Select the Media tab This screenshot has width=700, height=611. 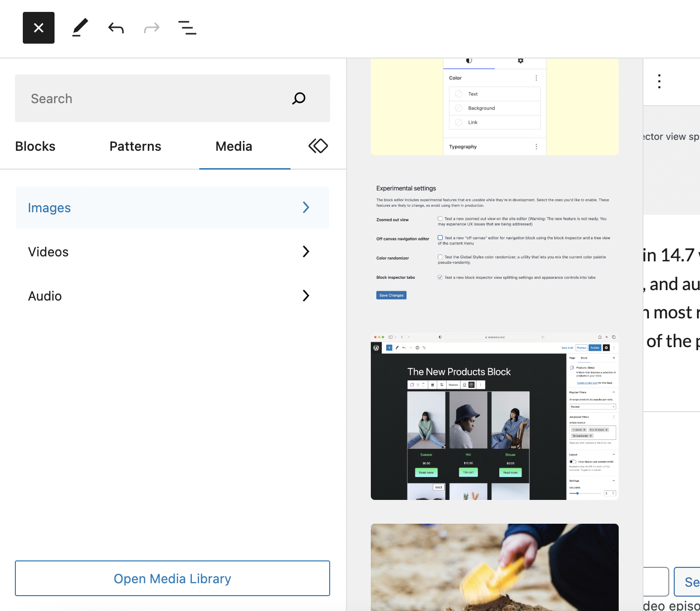point(234,146)
